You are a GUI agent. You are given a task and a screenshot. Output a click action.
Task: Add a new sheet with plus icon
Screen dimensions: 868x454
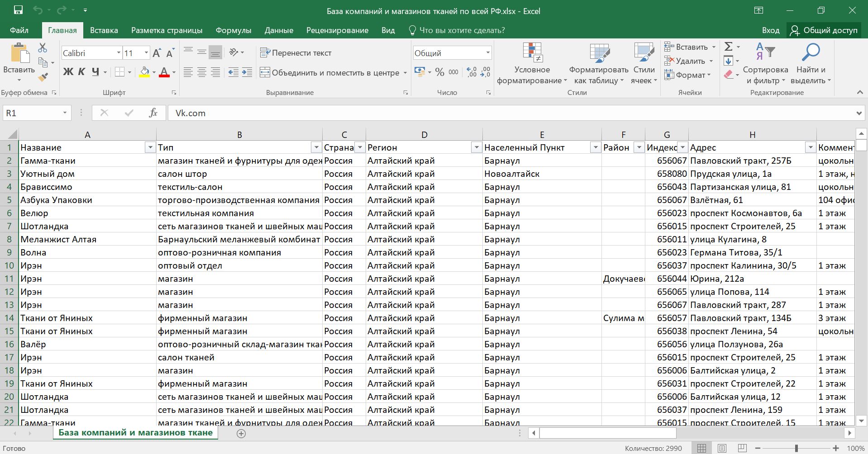point(241,434)
